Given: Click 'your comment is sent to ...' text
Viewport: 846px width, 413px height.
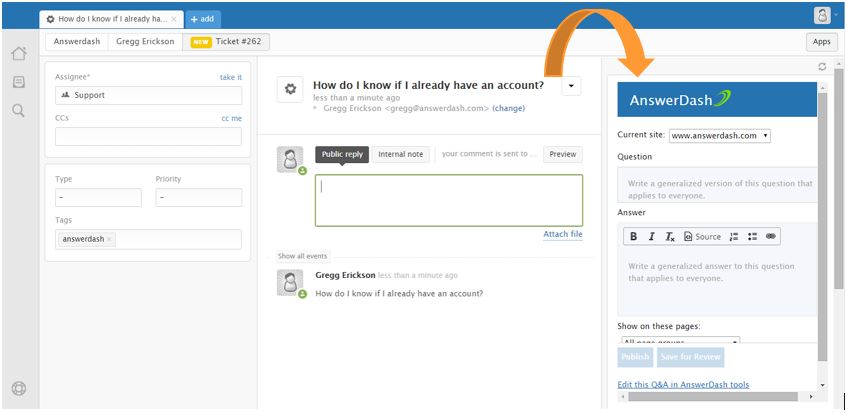Looking at the screenshot, I should [x=489, y=154].
